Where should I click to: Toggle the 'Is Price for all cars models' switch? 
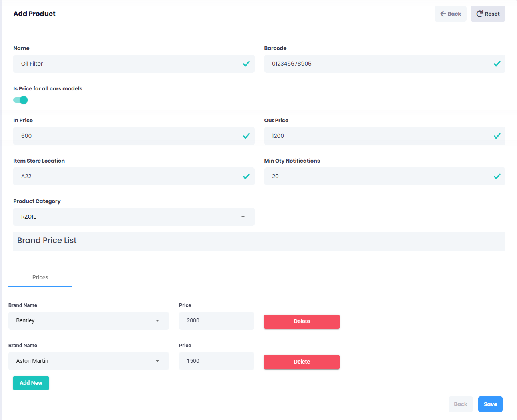point(21,100)
